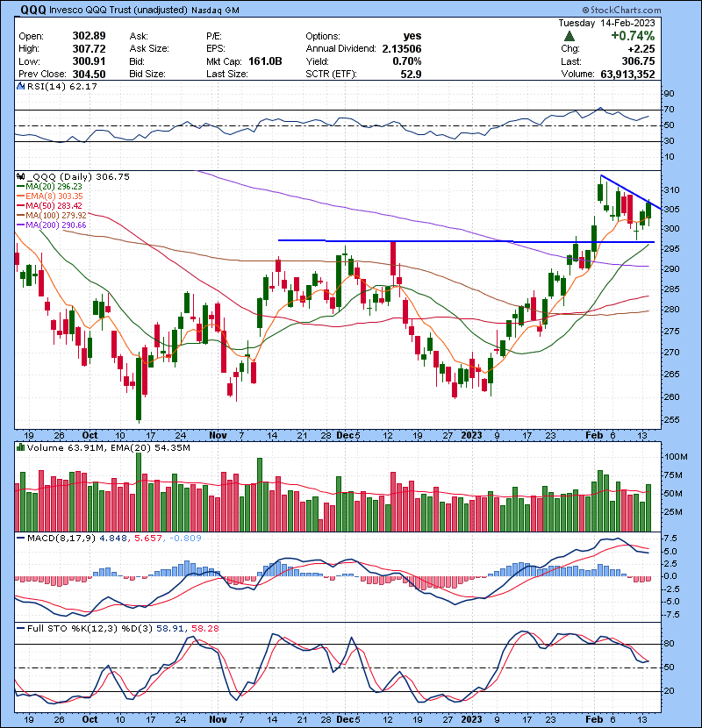Click the Prev Close value 304.50
This screenshot has height=728, width=702.
(x=89, y=75)
